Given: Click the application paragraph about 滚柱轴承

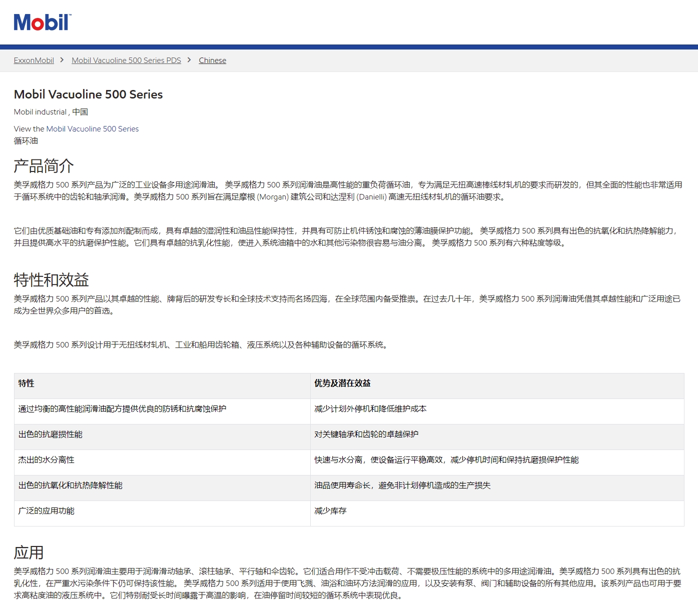Looking at the screenshot, I should pos(348,583).
